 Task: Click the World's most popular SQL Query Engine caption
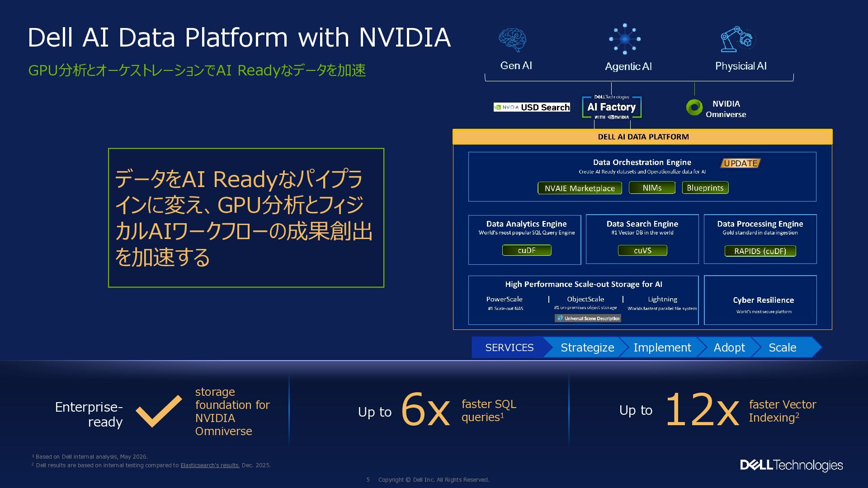527,233
